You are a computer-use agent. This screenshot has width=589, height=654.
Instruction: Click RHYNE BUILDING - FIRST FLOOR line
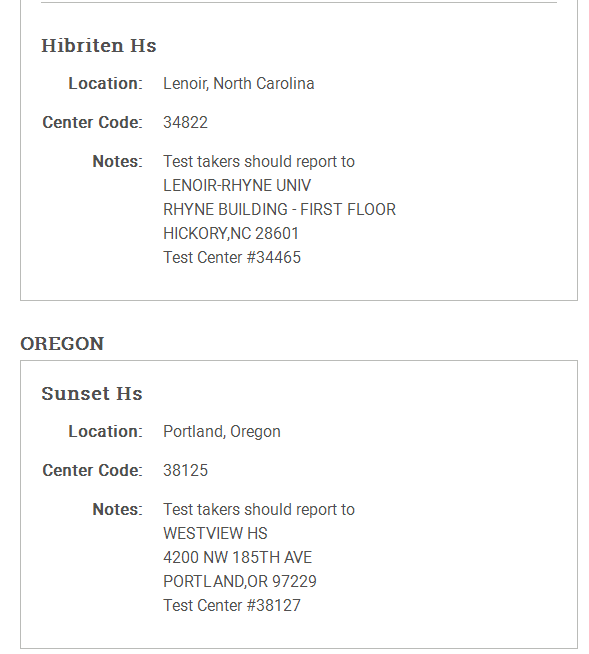click(279, 209)
